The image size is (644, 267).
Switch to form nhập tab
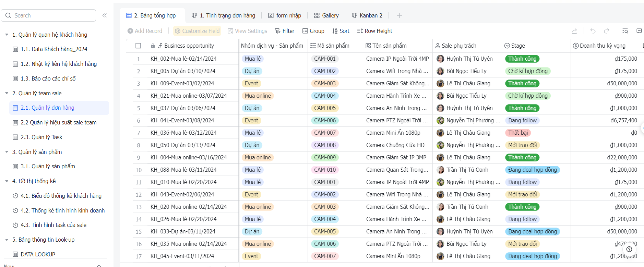coord(285,15)
